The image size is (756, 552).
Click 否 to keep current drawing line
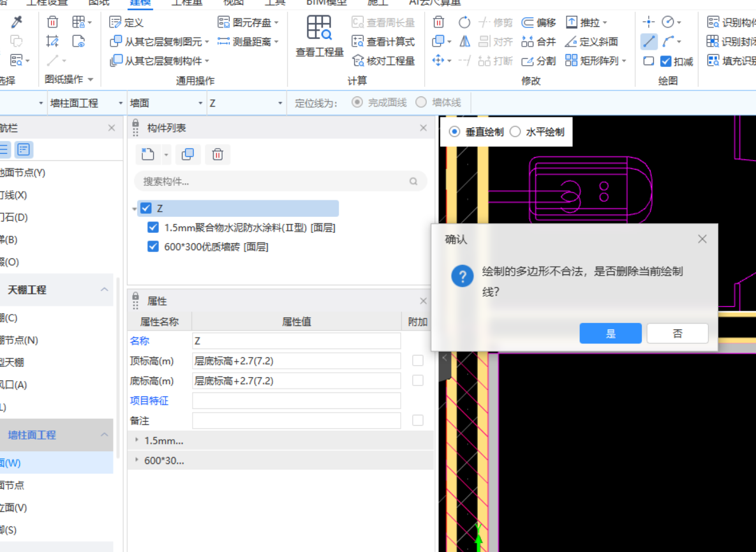(x=677, y=332)
